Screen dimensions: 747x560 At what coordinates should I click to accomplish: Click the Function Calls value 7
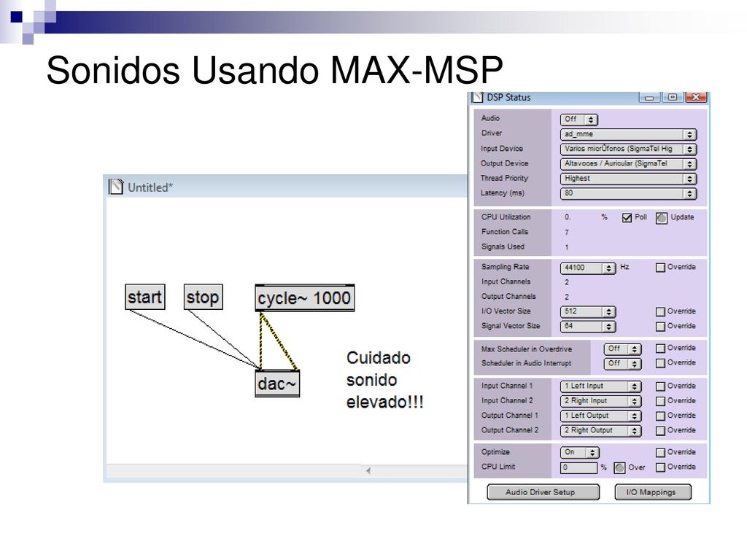tap(567, 233)
